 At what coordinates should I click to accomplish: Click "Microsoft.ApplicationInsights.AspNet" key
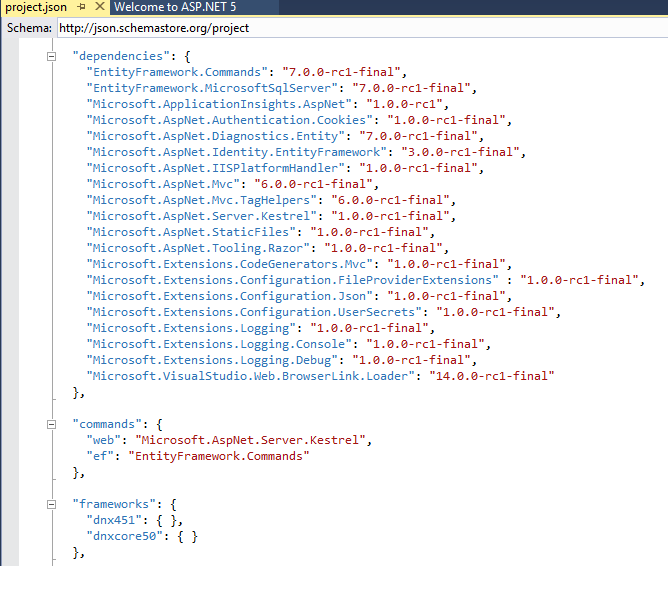(219, 104)
